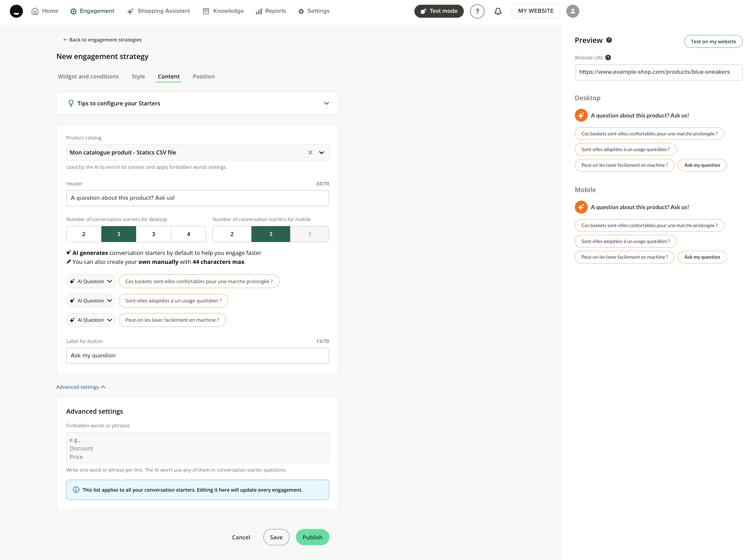The image size is (753, 560).
Task: Click 'Ces baskets' chip in Mobile preview
Action: tap(649, 226)
